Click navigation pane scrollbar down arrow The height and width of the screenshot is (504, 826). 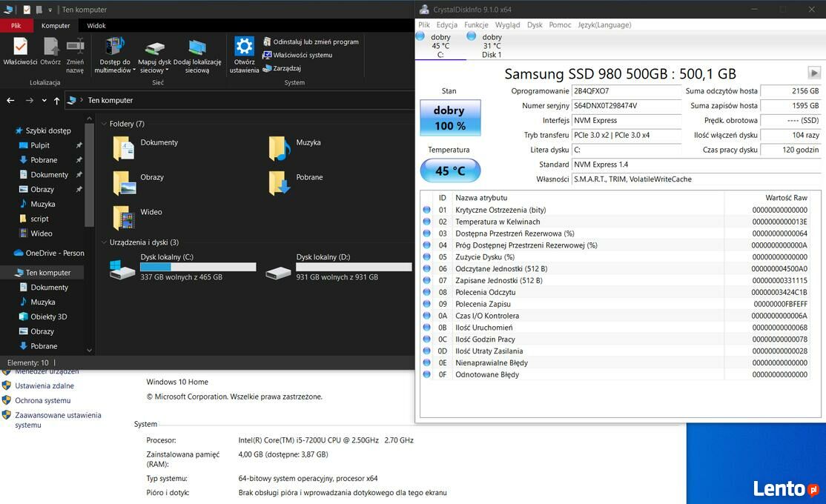coord(89,351)
